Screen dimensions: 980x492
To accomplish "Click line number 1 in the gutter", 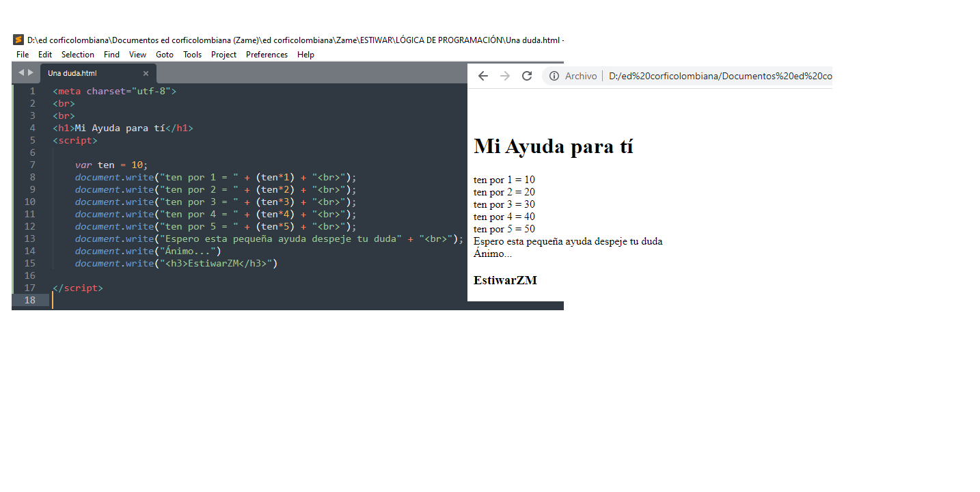I will click(32, 91).
